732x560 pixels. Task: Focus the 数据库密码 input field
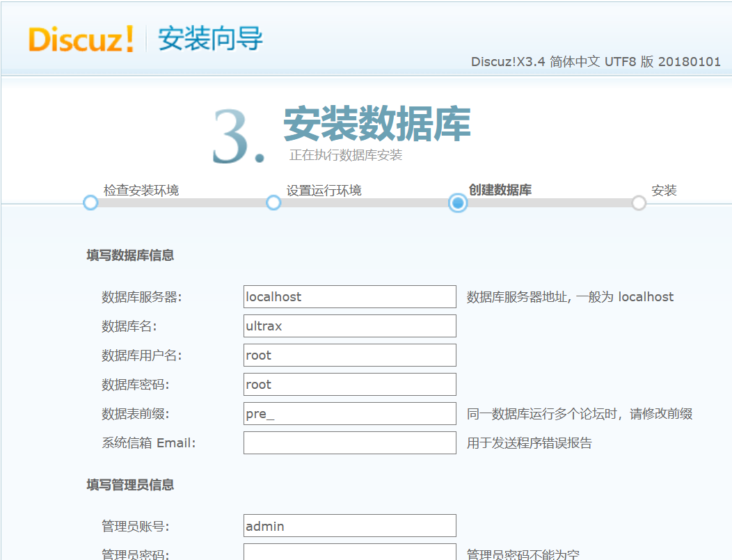click(x=350, y=385)
